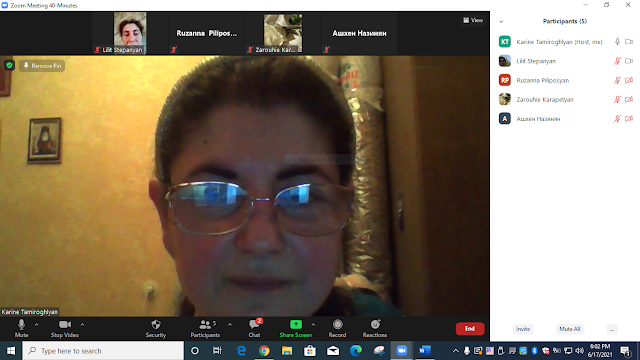Image resolution: width=640 pixels, height=360 pixels.
Task: Click the red End meeting button
Action: coord(470,329)
